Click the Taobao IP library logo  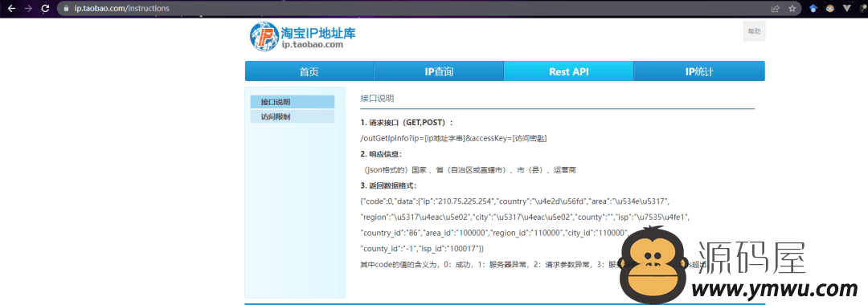coord(302,37)
